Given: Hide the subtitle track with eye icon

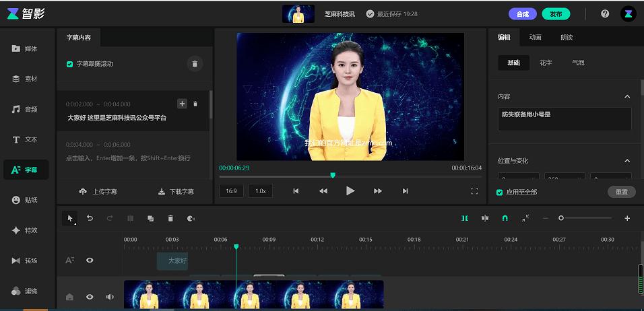Looking at the screenshot, I should coord(90,260).
